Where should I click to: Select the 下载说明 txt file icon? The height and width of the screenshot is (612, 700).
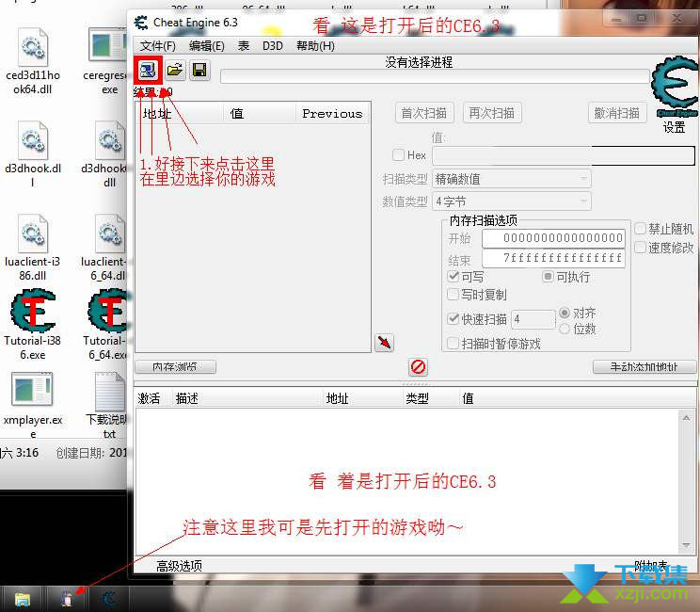pos(110,392)
